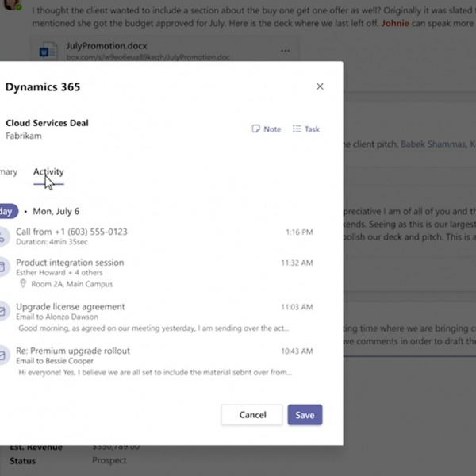Click the Babek Shammas mention in chat
476x476 pixels.
pos(433,144)
